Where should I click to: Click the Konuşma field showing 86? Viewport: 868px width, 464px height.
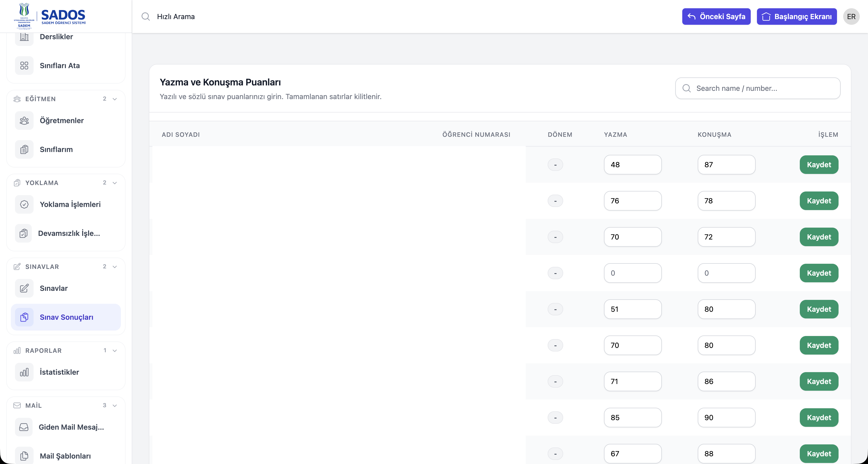[x=726, y=381]
